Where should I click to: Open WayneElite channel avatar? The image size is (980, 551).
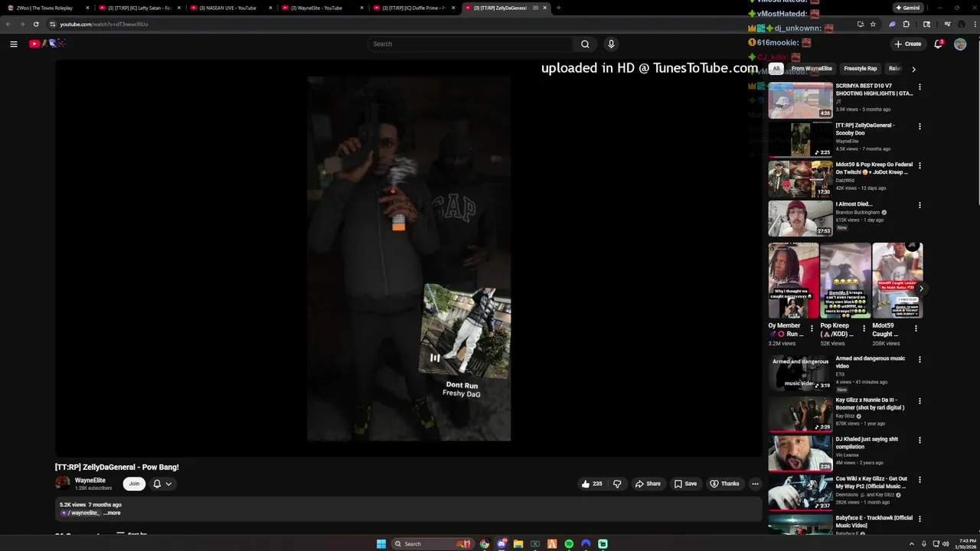(63, 483)
